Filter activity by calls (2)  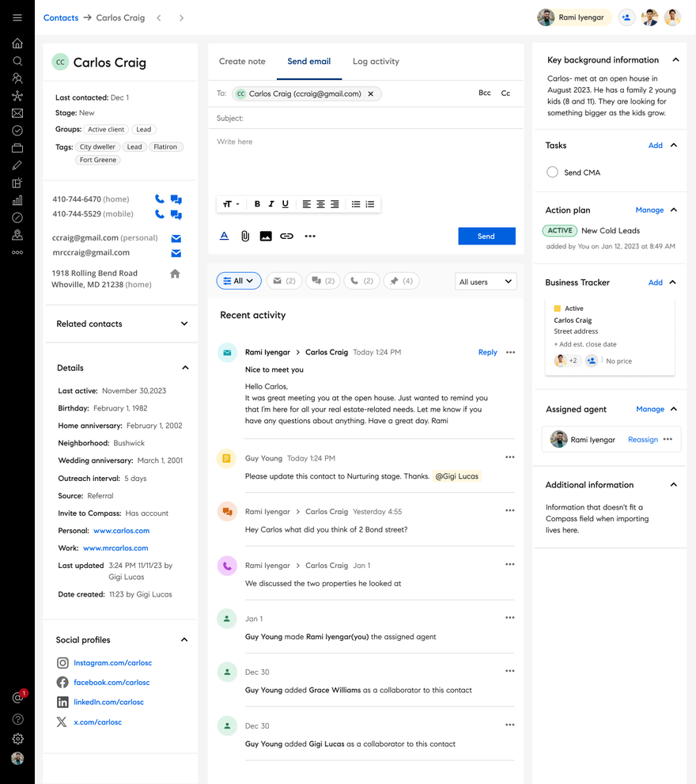tap(362, 281)
